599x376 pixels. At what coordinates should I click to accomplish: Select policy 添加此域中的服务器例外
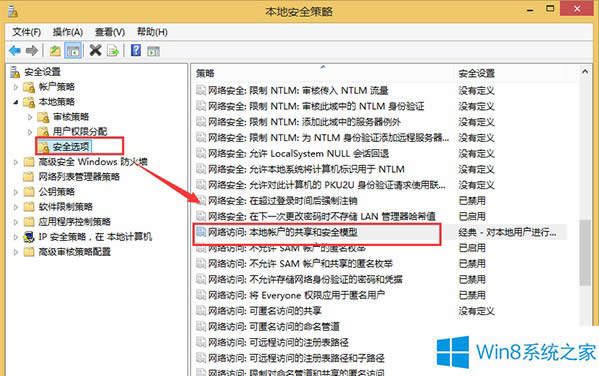304,122
